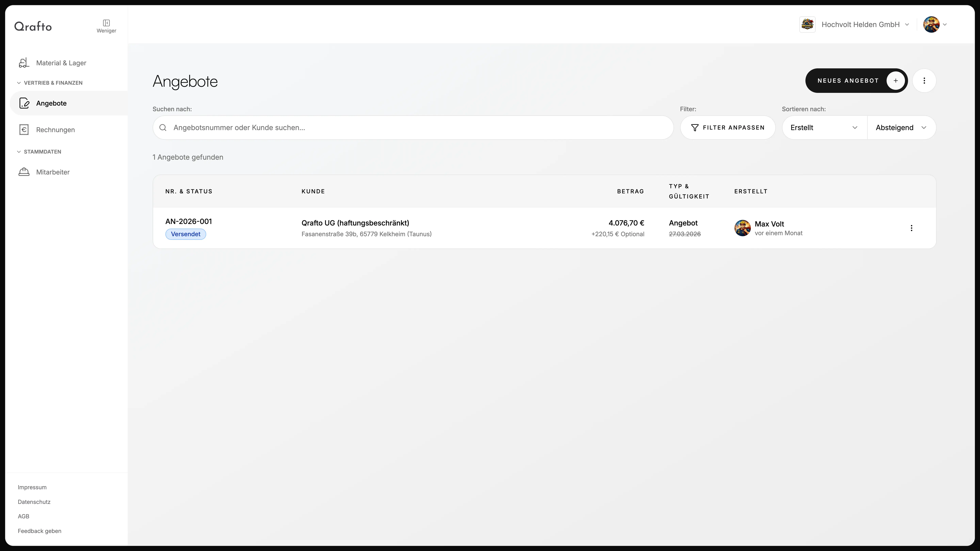The height and width of the screenshot is (551, 980).
Task: Expand the Hochvolt Helden GmbH company switcher
Action: click(907, 25)
